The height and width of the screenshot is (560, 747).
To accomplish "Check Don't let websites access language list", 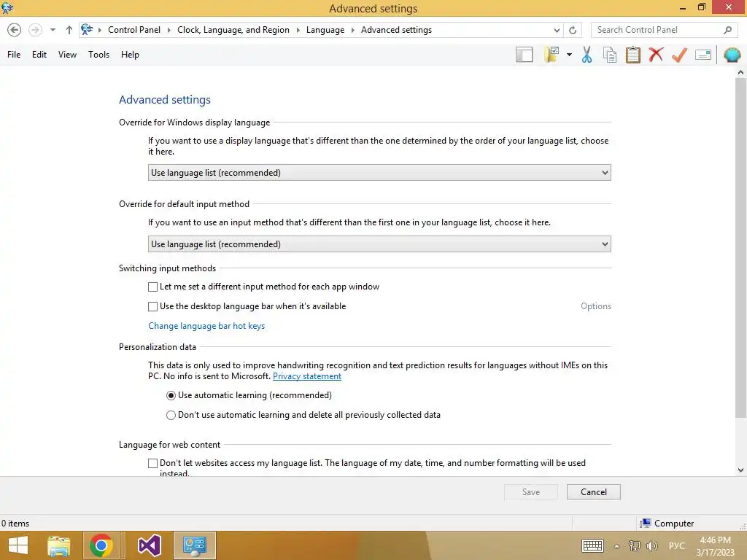I will 152,463.
